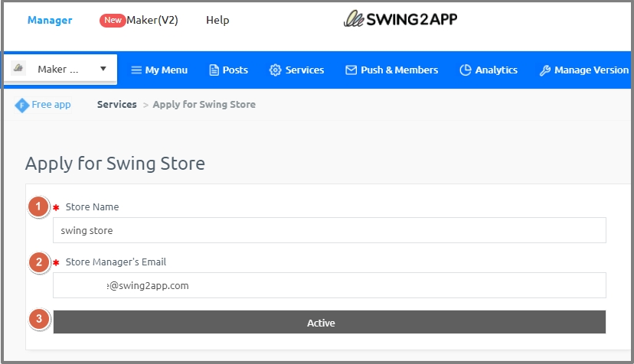Image resolution: width=634 pixels, height=364 pixels.
Task: Focus the Store Name input field
Action: pos(329,230)
